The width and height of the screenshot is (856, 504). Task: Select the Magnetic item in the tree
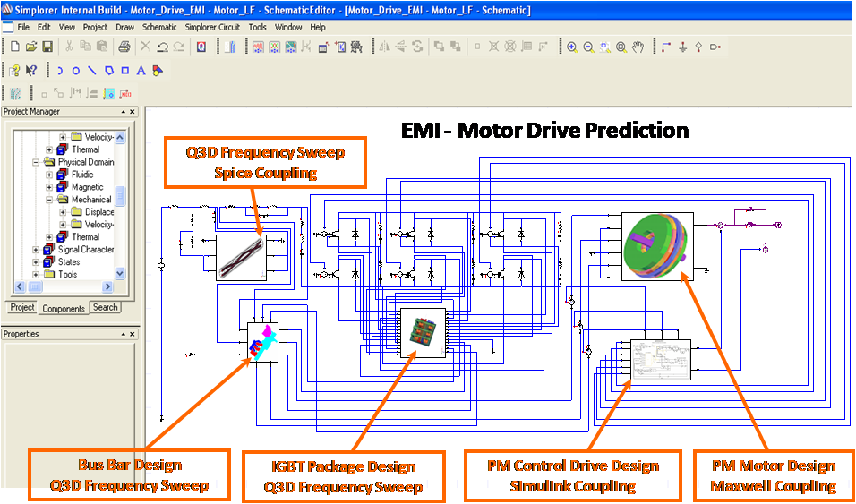(88, 187)
